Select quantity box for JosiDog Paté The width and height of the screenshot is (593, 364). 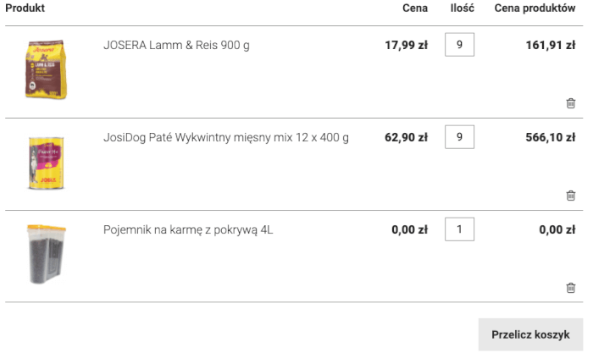tap(459, 137)
